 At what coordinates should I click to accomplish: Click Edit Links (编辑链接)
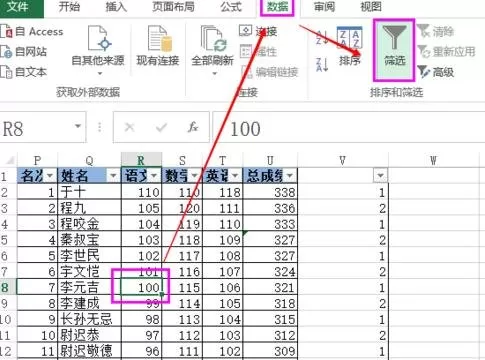(269, 71)
